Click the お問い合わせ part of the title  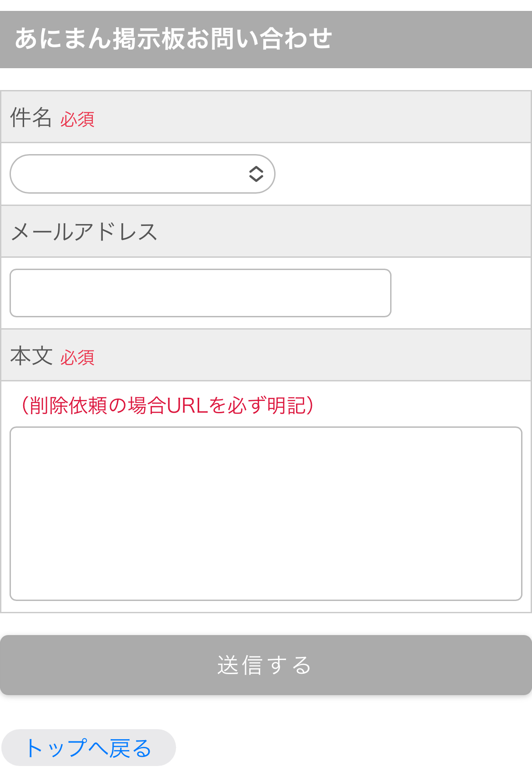(x=259, y=39)
